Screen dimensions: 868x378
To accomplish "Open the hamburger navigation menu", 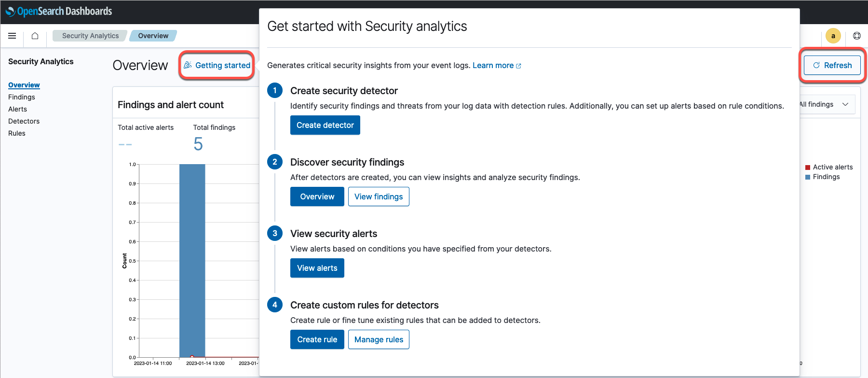I will 12,36.
